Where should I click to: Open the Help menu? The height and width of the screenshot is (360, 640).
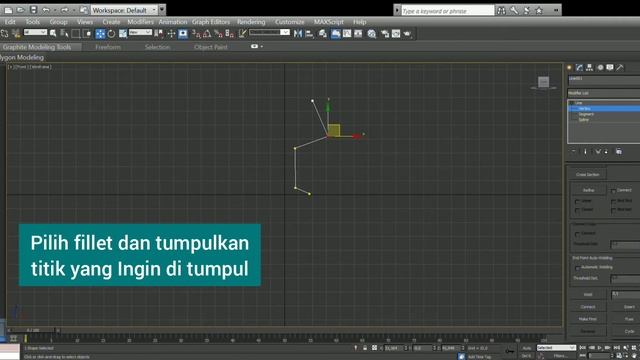click(x=360, y=22)
